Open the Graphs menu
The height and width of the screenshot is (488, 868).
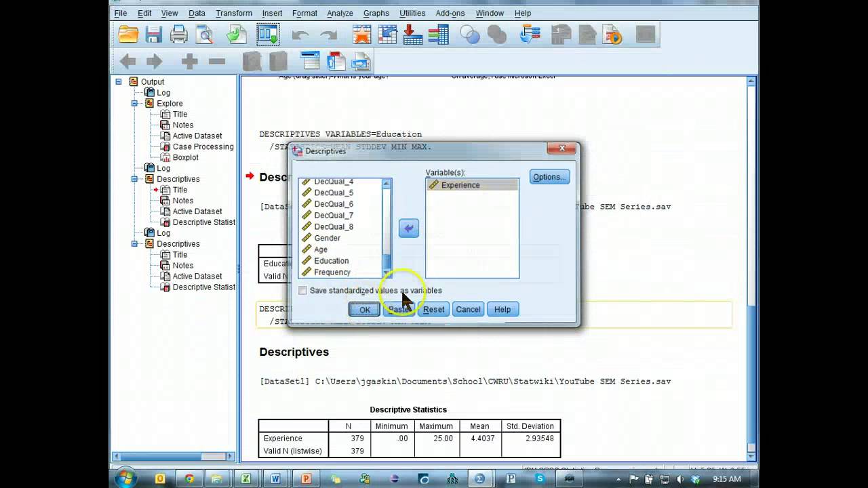point(376,13)
